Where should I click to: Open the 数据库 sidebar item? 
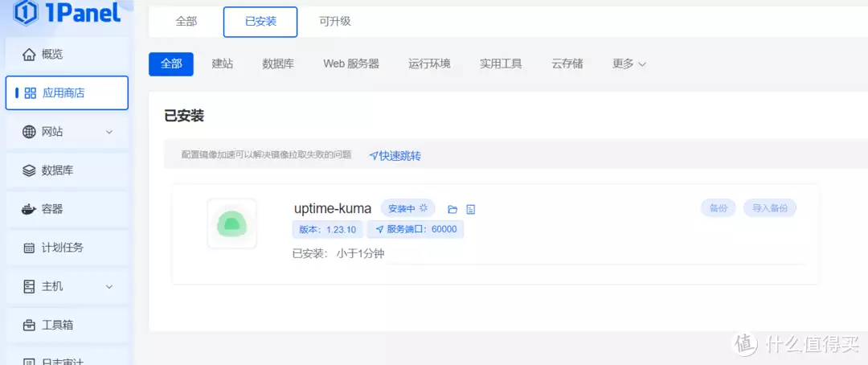pyautogui.click(x=67, y=170)
